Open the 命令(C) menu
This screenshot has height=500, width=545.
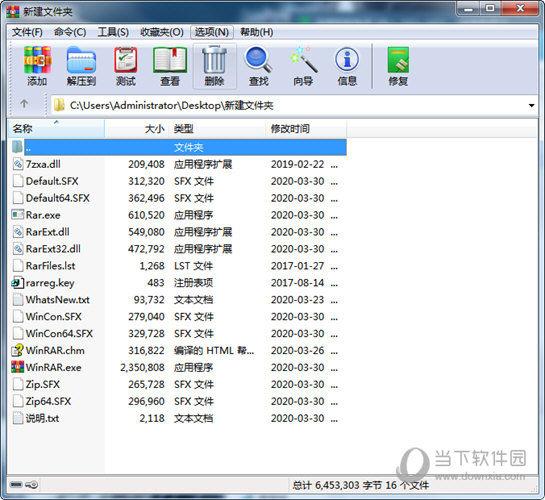[x=70, y=32]
